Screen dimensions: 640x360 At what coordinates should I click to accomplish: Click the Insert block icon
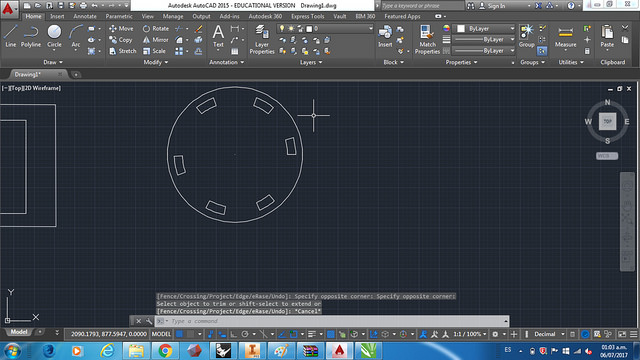[x=385, y=36]
